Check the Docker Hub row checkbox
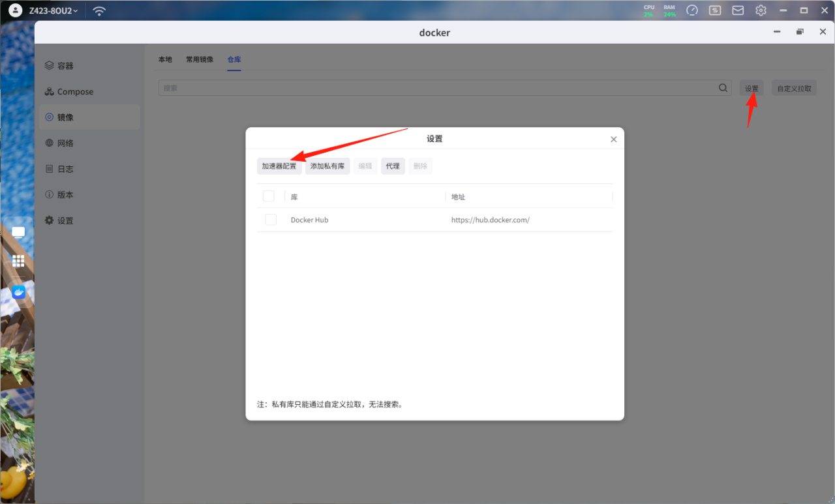The height and width of the screenshot is (504, 835). click(271, 220)
